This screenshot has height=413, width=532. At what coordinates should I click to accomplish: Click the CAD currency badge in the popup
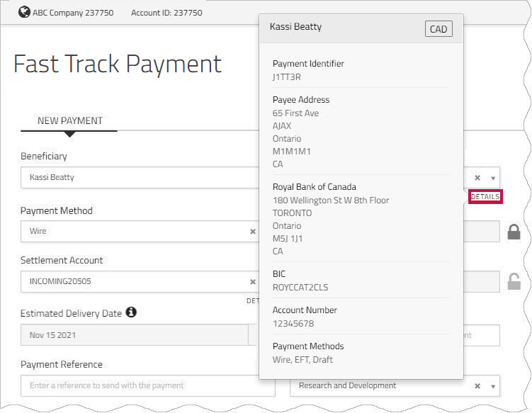[438, 29]
